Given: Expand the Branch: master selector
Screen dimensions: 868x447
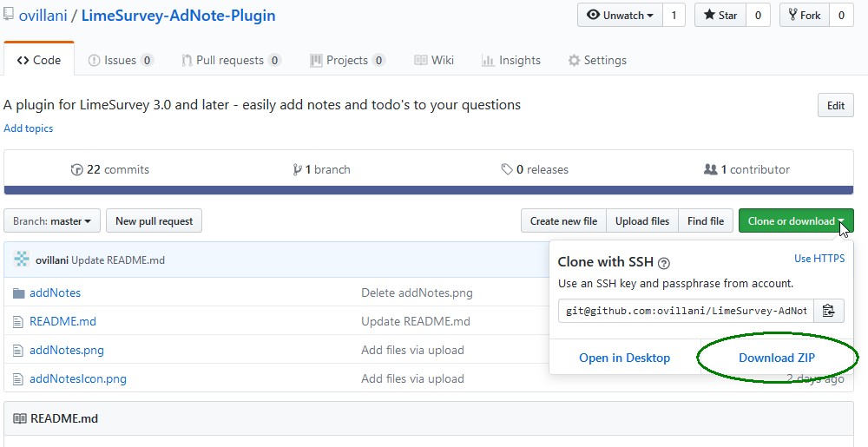Looking at the screenshot, I should pyautogui.click(x=52, y=221).
